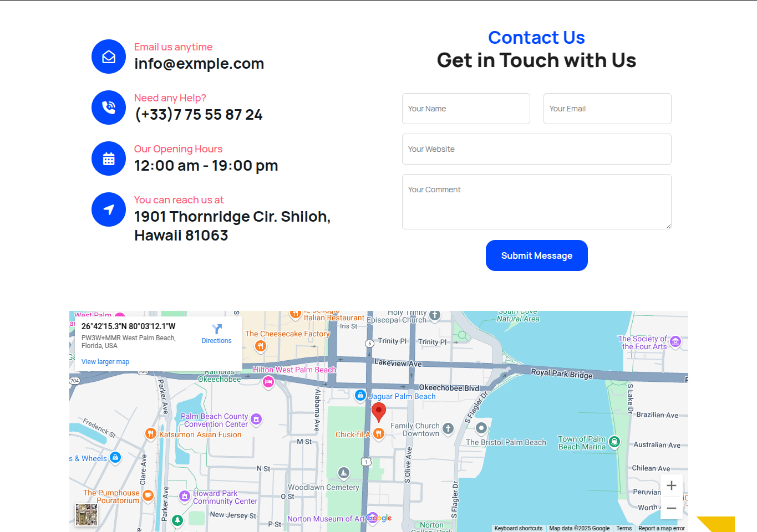757x532 pixels.
Task: Click The Society of the Four Arts marker
Action: click(x=675, y=342)
